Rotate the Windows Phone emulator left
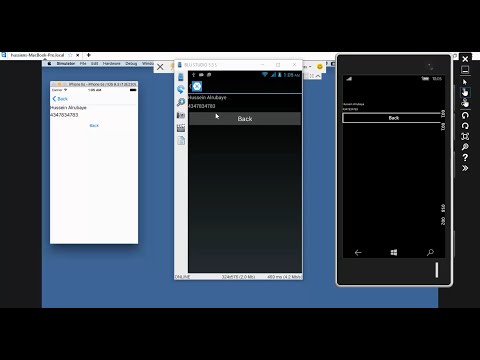 pyautogui.click(x=465, y=115)
